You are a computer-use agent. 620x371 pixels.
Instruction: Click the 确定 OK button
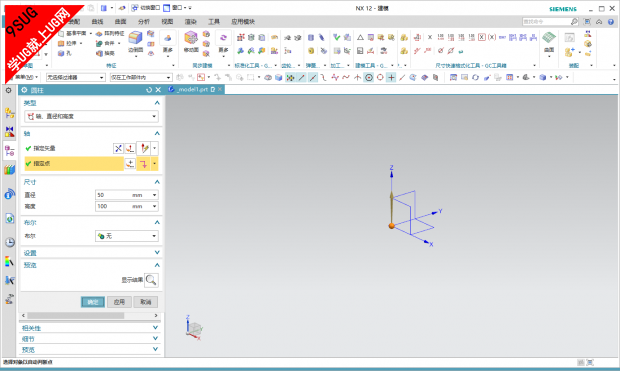pyautogui.click(x=93, y=302)
